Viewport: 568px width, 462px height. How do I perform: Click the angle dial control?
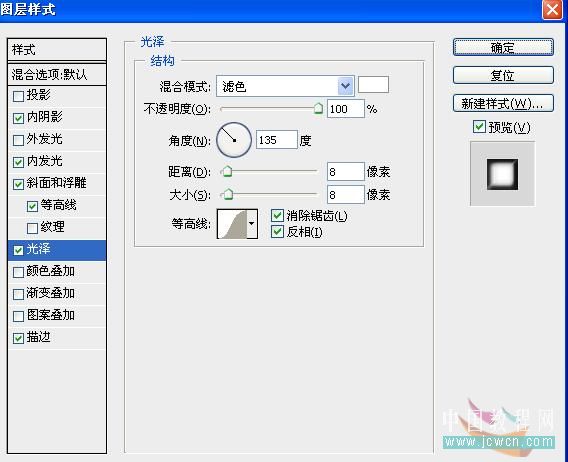click(x=234, y=140)
